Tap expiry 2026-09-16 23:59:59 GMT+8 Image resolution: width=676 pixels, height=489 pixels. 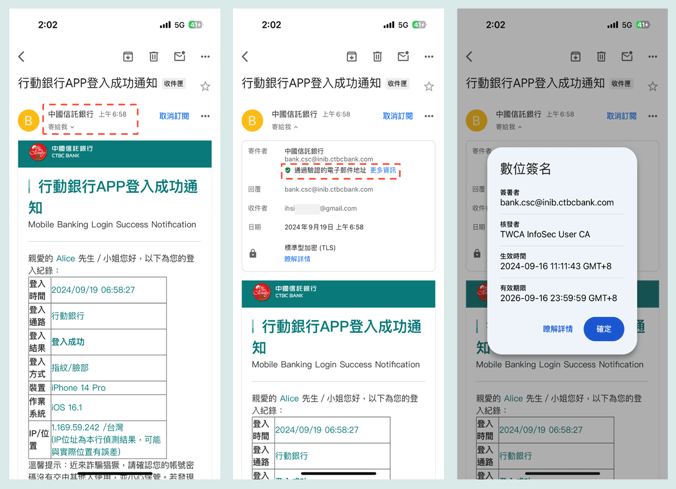coord(559,298)
